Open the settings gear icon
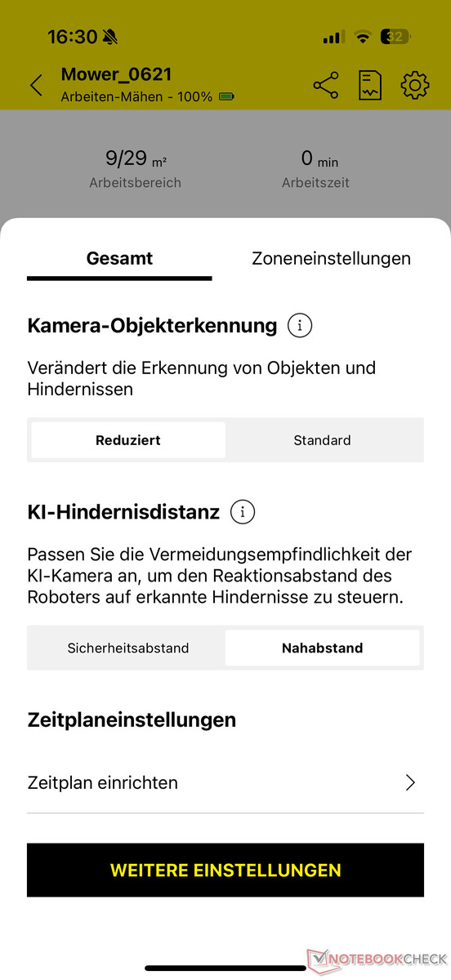The height and width of the screenshot is (980, 451). click(415, 85)
